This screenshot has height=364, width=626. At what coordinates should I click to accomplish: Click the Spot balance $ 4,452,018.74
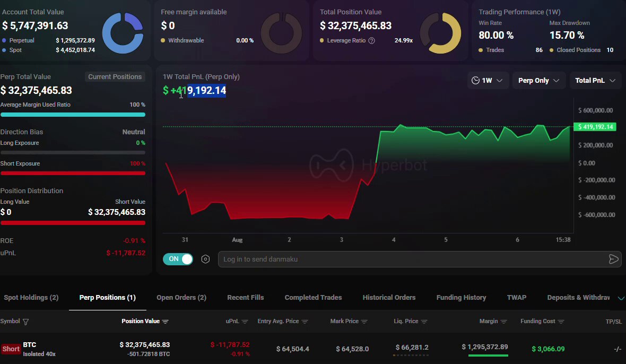pos(75,50)
